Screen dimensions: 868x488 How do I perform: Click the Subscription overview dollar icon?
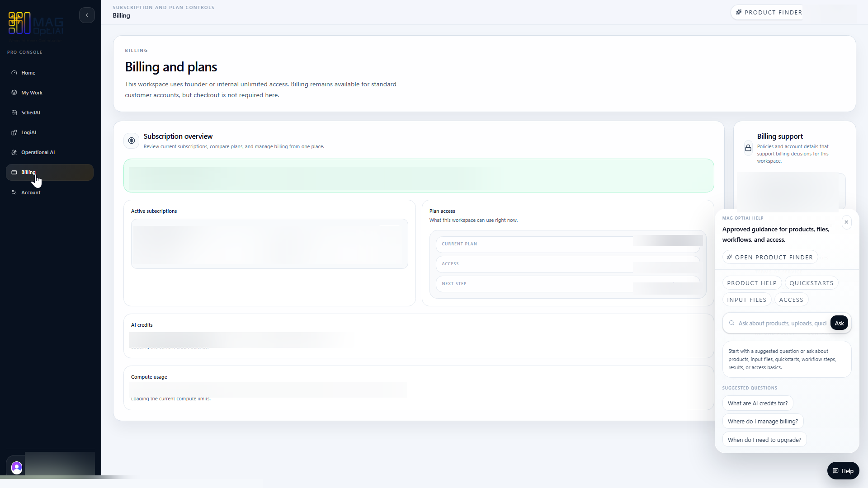[x=132, y=141]
